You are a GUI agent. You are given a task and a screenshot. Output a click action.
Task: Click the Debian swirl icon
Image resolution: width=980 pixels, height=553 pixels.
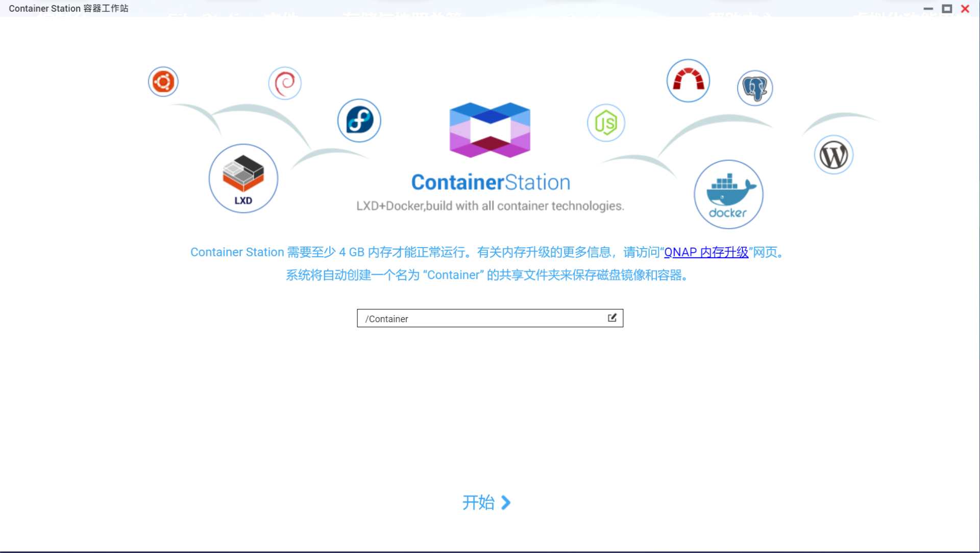(285, 83)
